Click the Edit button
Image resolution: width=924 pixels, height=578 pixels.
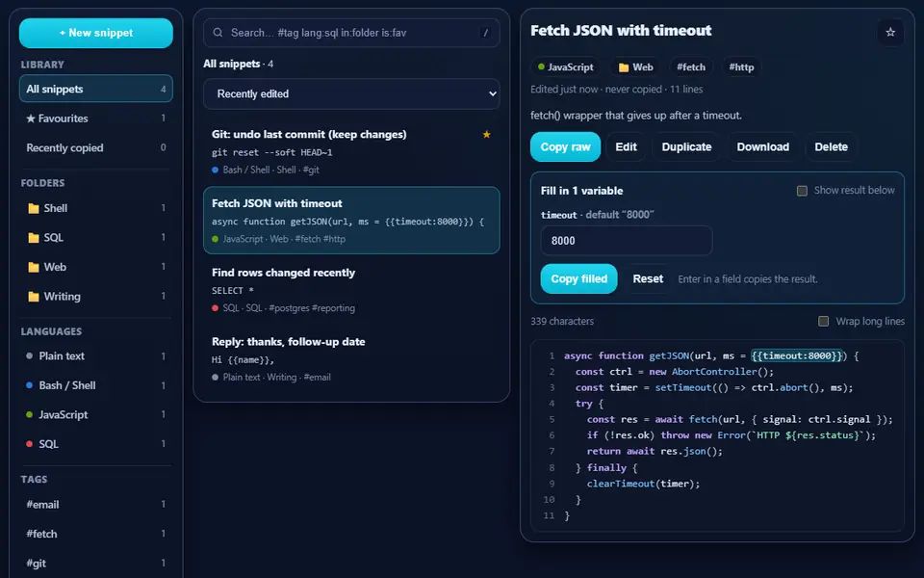(x=626, y=146)
